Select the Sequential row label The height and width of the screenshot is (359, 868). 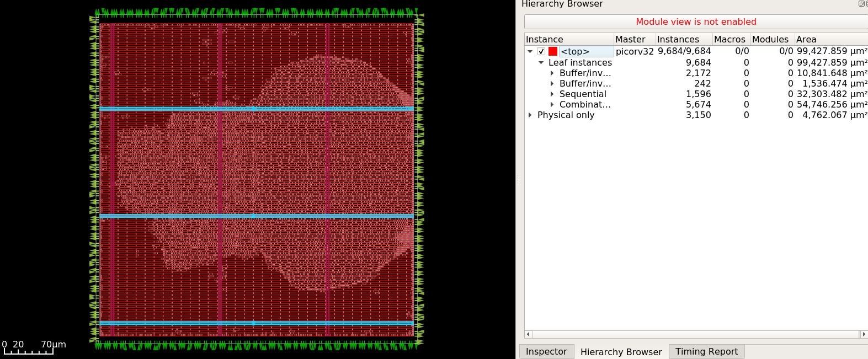pos(583,94)
